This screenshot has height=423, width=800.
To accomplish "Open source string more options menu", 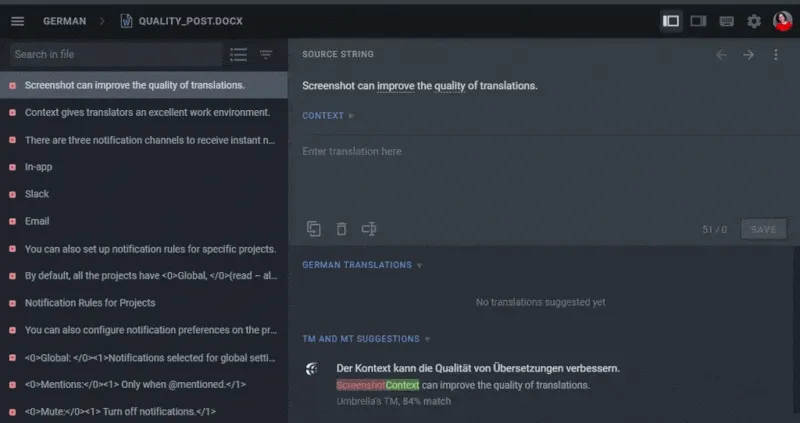I will (776, 55).
